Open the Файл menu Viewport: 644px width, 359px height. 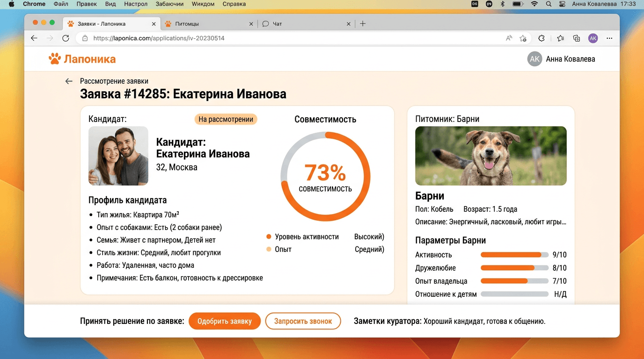point(61,4)
